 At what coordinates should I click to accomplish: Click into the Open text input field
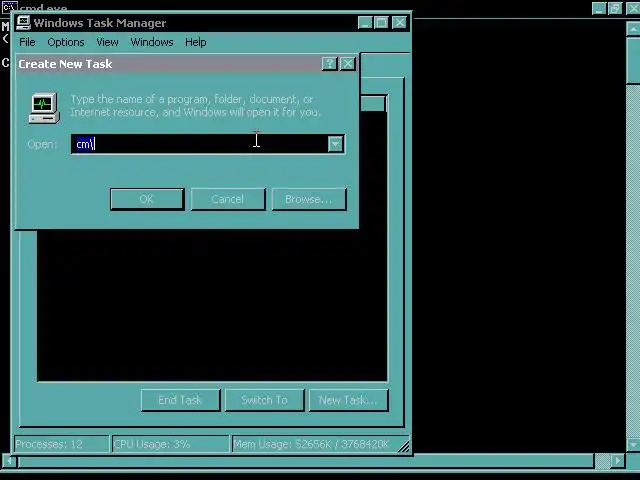pyautogui.click(x=200, y=144)
